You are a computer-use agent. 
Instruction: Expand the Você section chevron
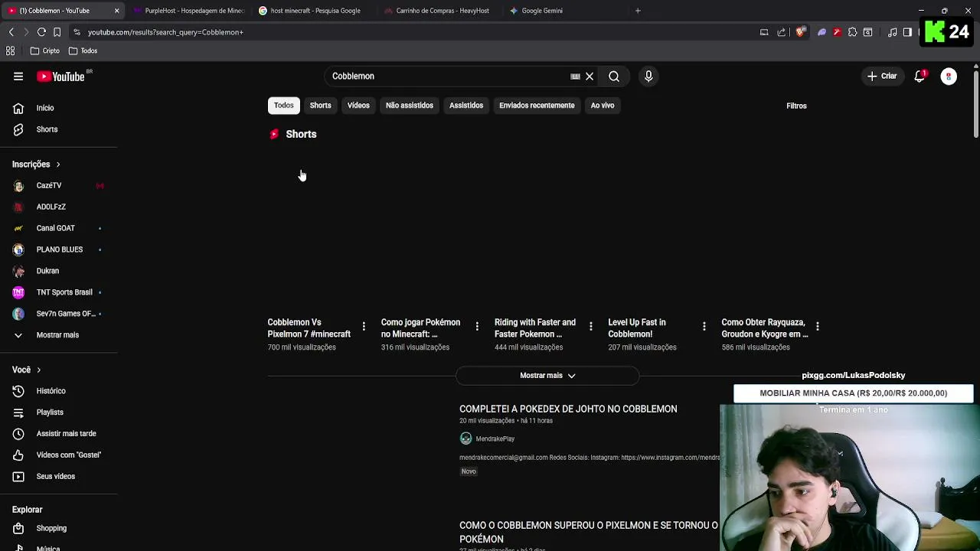click(x=38, y=370)
